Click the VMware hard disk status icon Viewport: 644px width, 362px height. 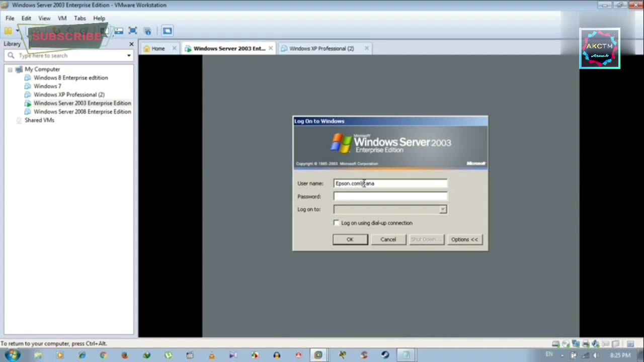pyautogui.click(x=555, y=344)
